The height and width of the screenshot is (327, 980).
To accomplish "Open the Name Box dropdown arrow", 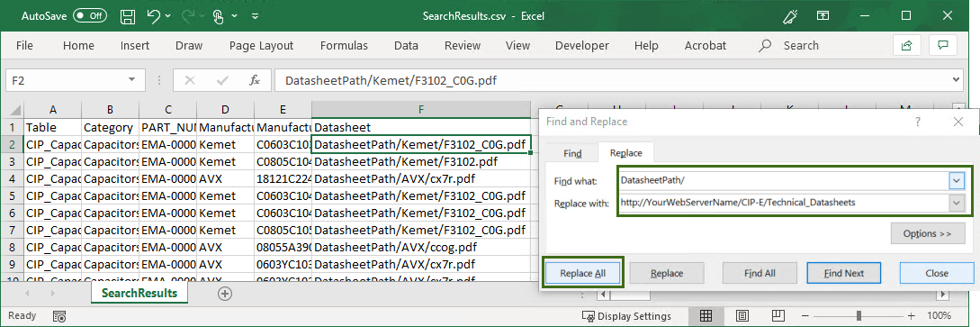I will pyautogui.click(x=132, y=80).
